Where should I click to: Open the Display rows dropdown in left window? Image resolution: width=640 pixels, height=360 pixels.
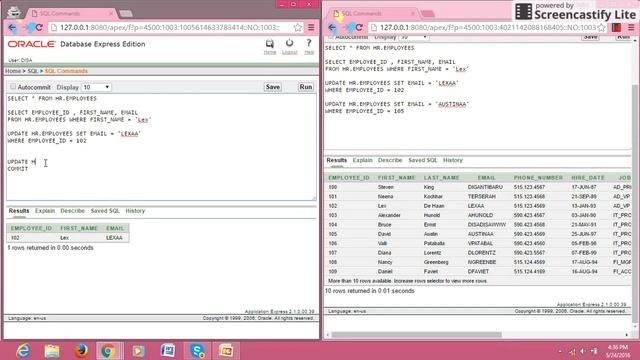coord(96,87)
